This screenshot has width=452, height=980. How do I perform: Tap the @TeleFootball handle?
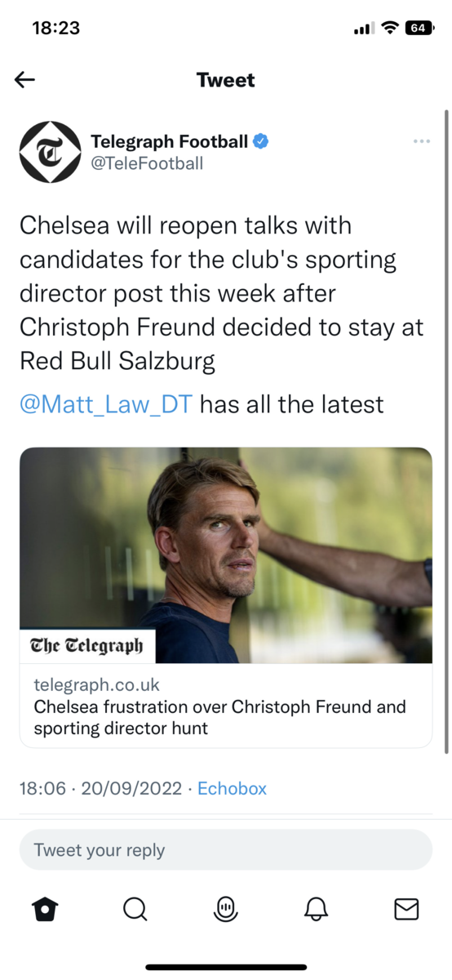[x=147, y=163]
